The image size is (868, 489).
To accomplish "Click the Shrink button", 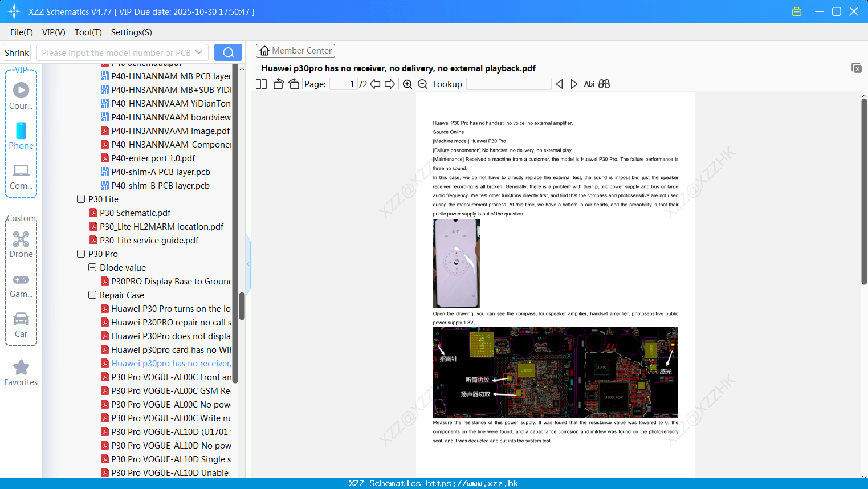I will tap(17, 52).
